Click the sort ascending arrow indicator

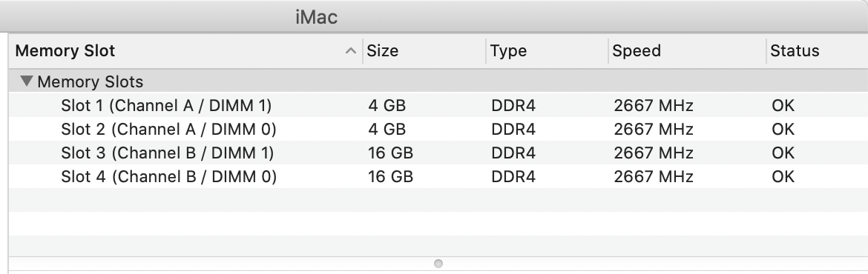pos(350,51)
